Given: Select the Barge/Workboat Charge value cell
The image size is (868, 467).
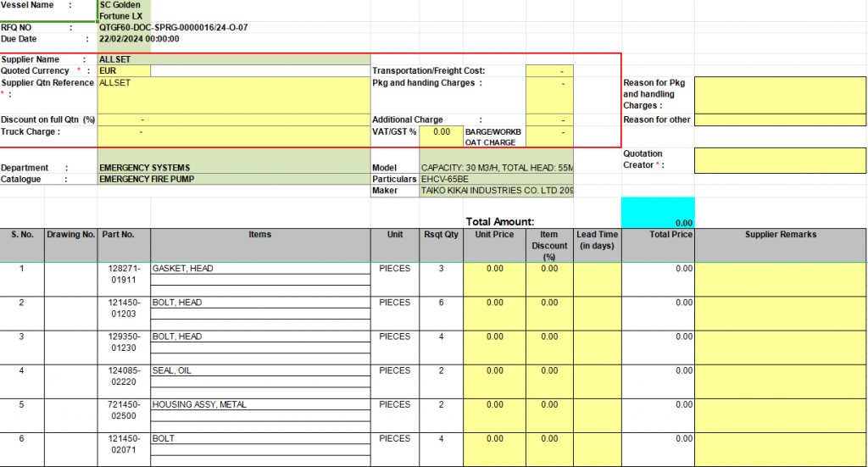Looking at the screenshot, I should [x=549, y=136].
